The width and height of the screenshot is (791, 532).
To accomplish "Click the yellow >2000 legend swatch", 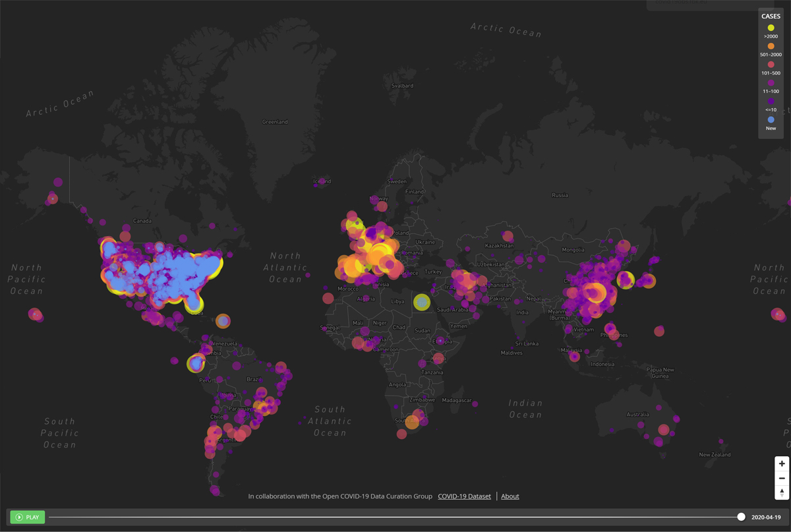I will click(771, 28).
